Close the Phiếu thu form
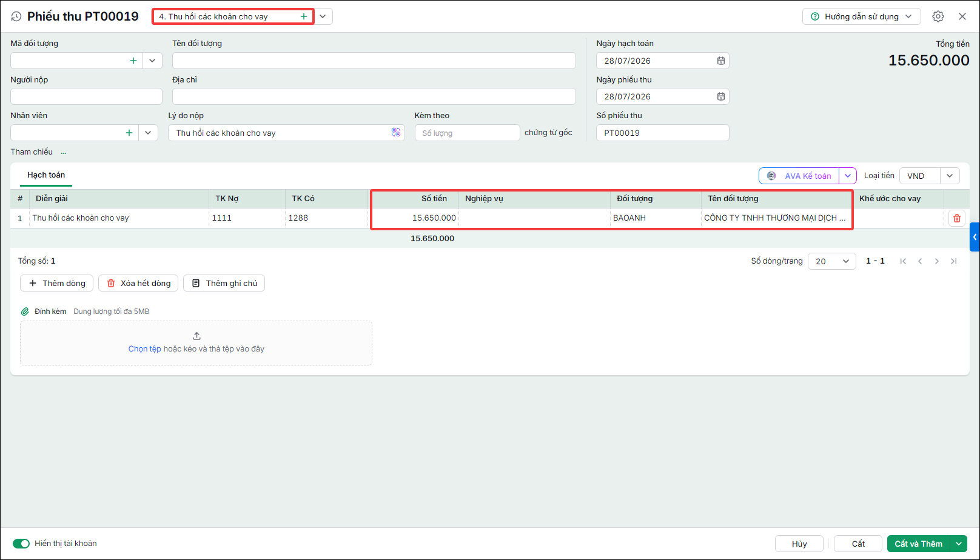980x560 pixels. coord(962,16)
